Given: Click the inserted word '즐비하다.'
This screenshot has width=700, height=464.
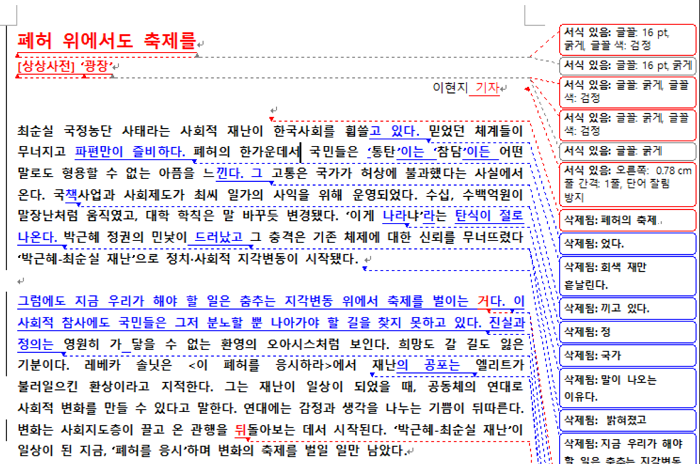Looking at the screenshot, I should coord(158,151).
